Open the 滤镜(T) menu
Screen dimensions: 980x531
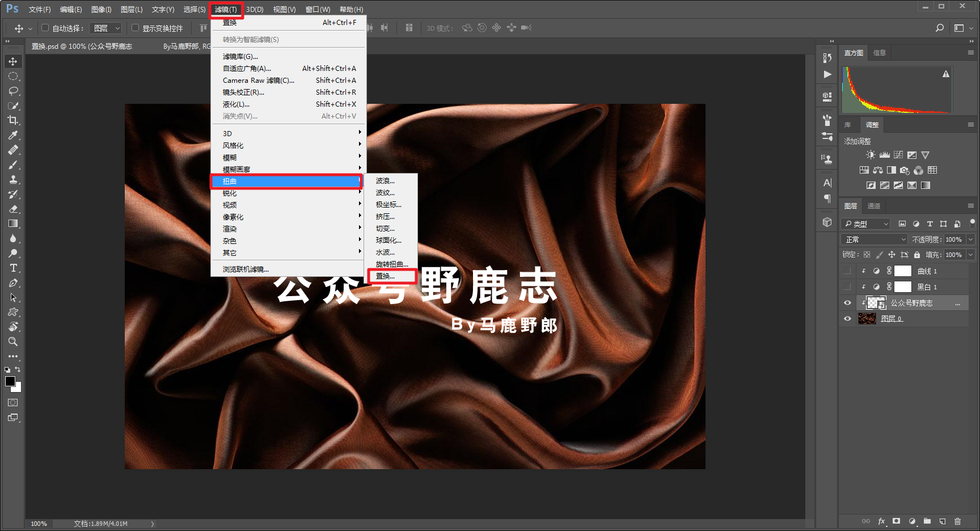pyautogui.click(x=226, y=10)
